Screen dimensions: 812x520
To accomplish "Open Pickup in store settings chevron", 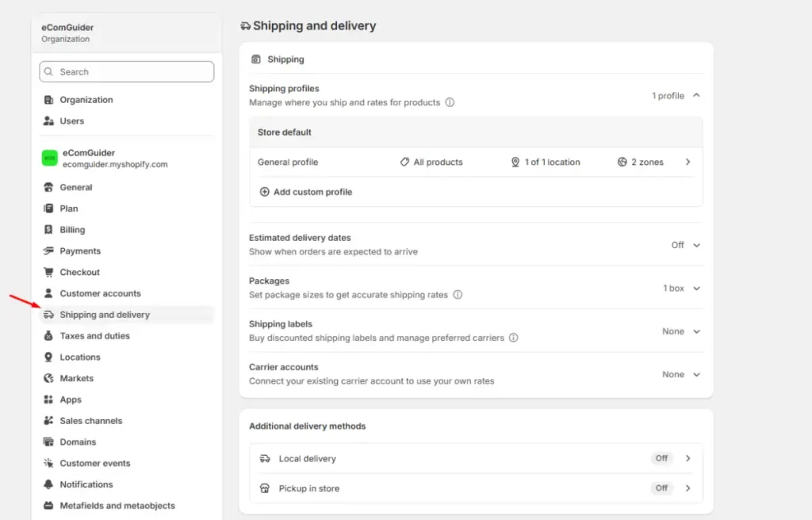I will point(688,487).
